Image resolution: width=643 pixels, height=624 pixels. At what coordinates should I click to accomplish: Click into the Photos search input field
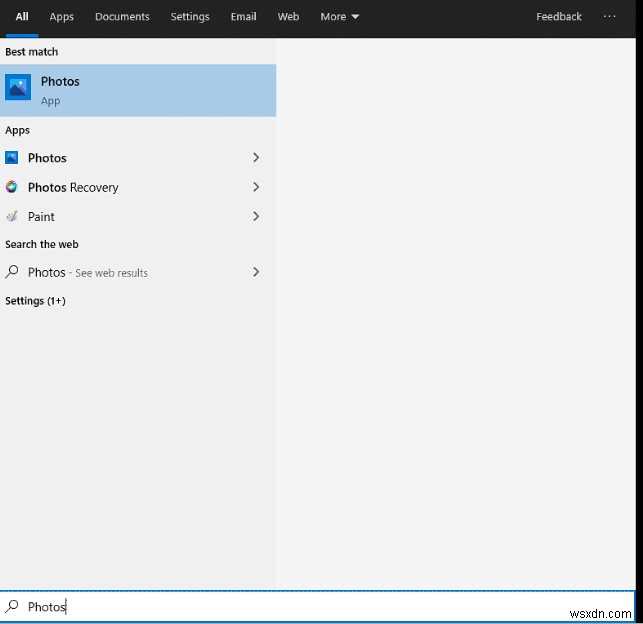317,606
